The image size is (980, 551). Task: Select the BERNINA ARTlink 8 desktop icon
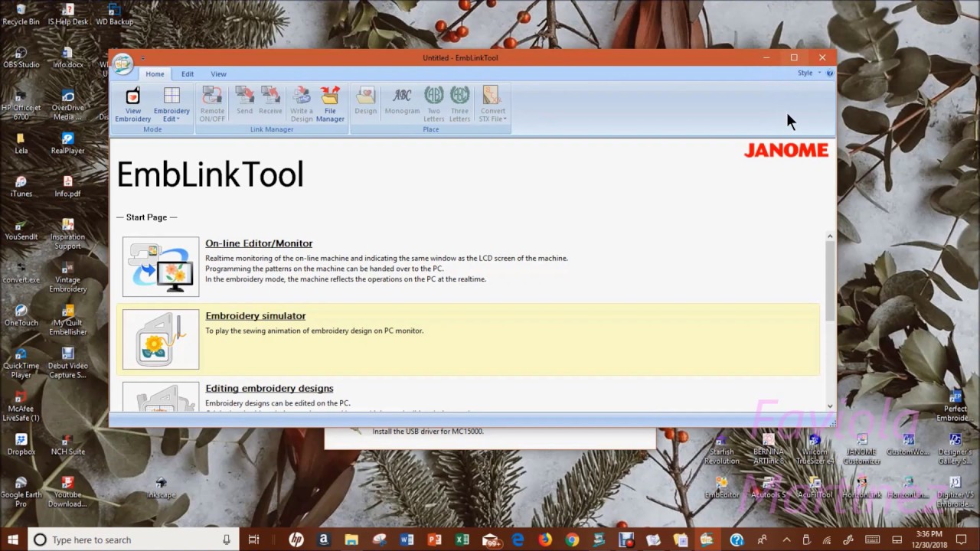(768, 449)
